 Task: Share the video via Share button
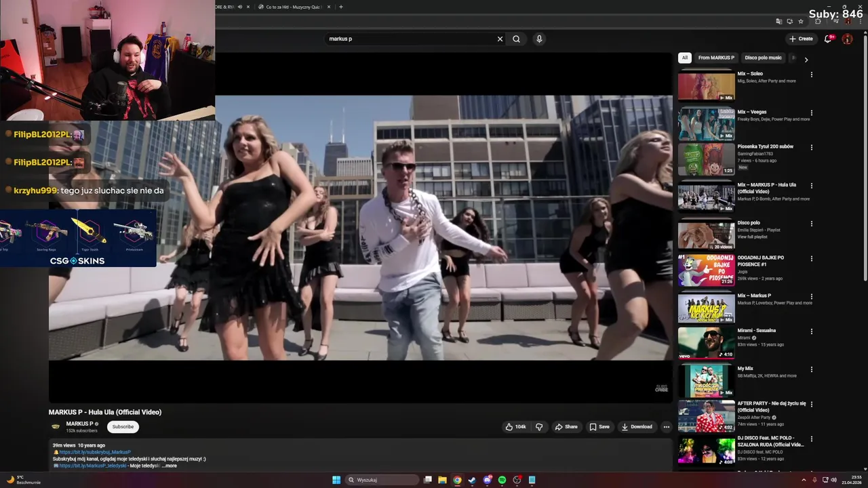(566, 427)
